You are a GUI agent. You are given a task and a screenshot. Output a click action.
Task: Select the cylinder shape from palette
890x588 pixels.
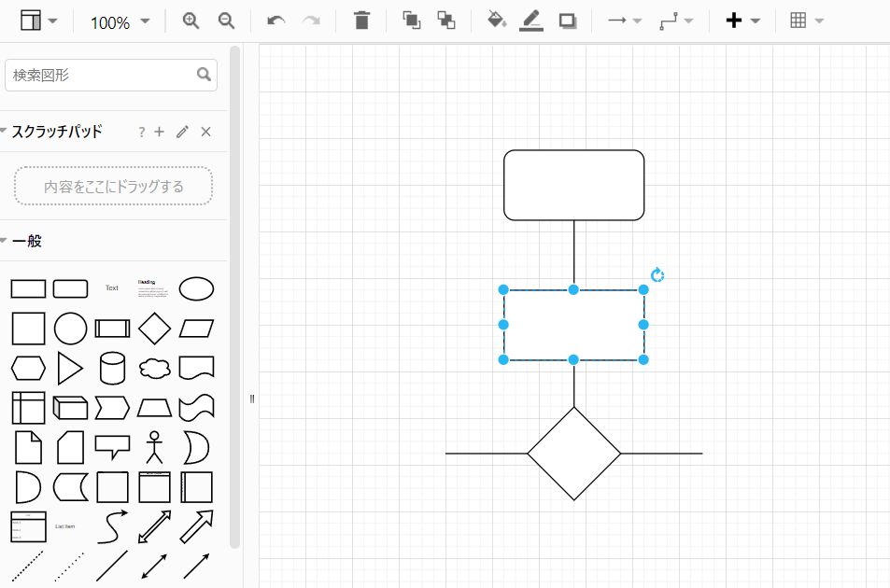coord(112,368)
